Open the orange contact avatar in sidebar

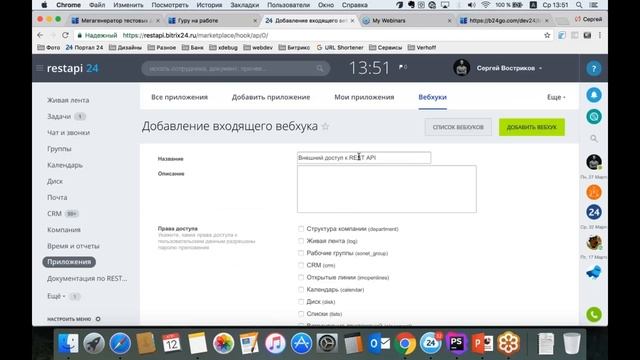pos(594,192)
